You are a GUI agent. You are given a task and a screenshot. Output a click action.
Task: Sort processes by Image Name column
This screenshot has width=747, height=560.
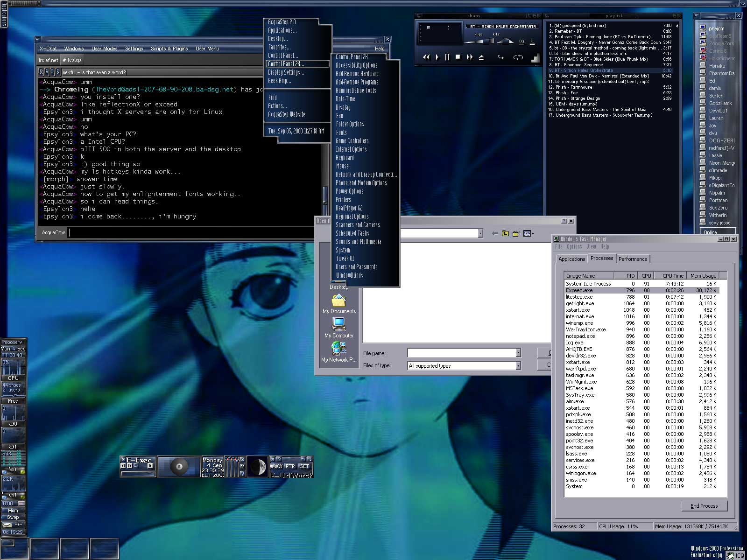pos(588,276)
